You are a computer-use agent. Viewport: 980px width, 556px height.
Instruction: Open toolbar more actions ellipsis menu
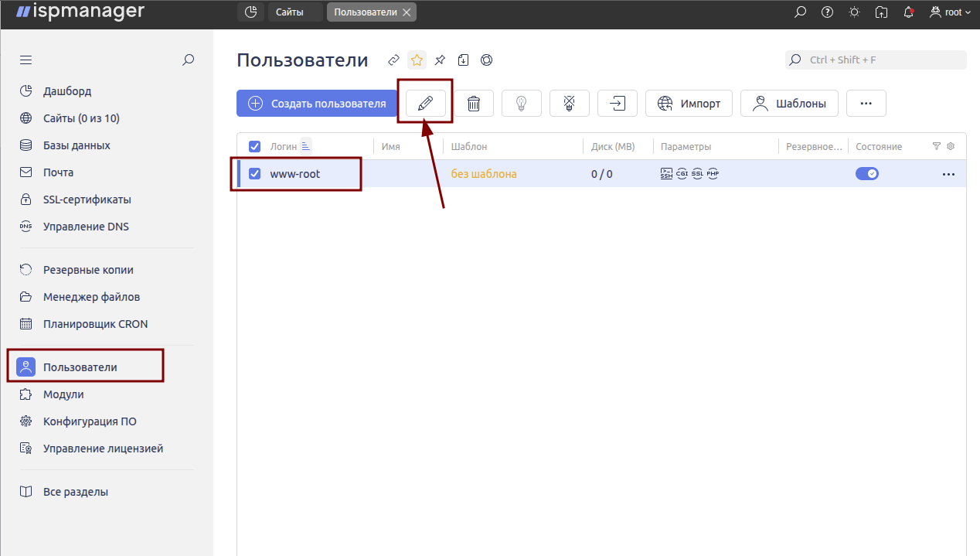click(x=866, y=104)
